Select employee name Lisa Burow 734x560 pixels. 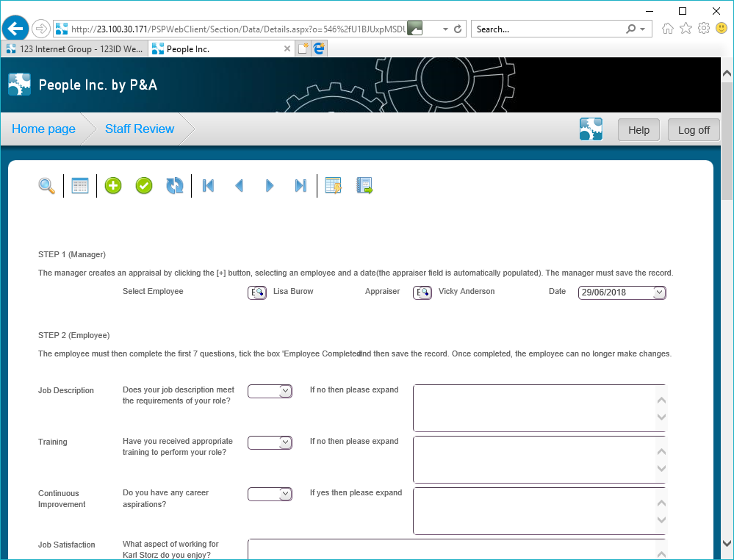(293, 291)
